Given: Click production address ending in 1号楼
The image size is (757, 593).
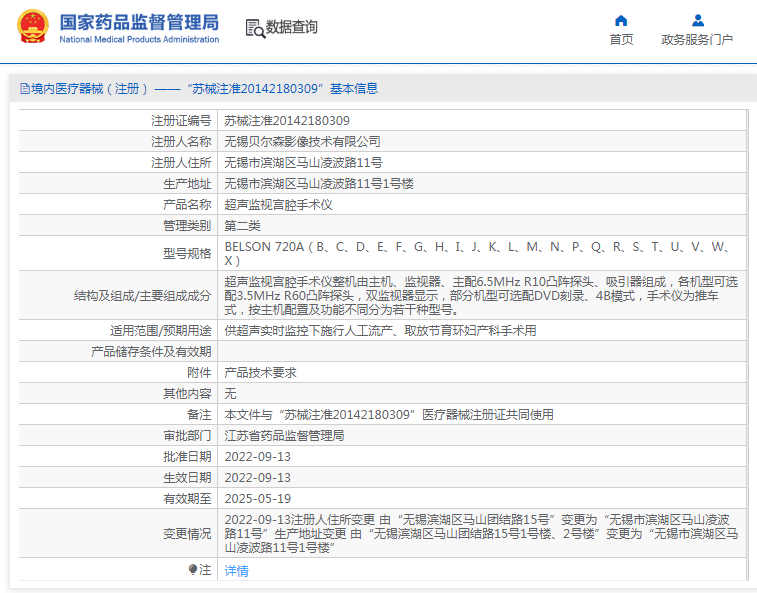Looking at the screenshot, I should [x=319, y=184].
